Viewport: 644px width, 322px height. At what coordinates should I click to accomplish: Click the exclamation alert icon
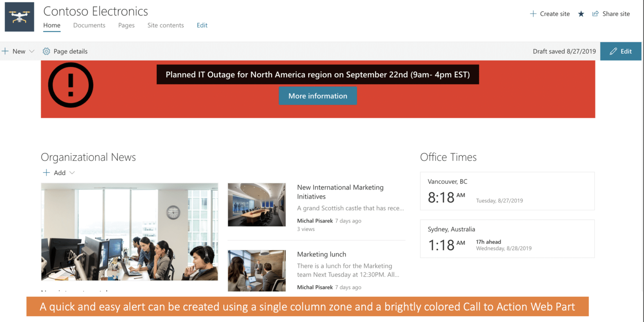click(70, 84)
